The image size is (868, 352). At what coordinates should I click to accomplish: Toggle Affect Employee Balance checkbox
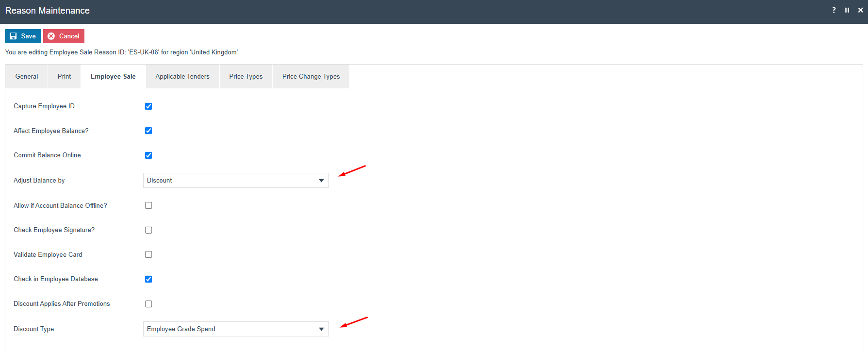tap(148, 131)
